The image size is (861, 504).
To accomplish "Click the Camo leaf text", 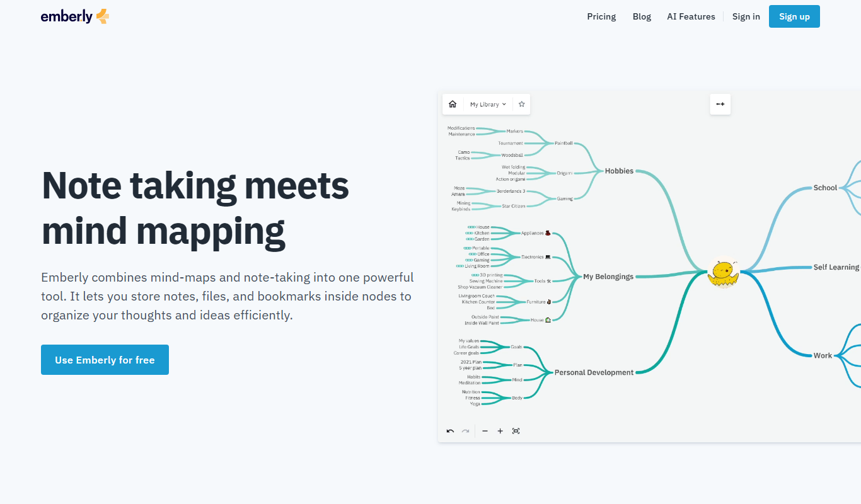I will point(463,152).
